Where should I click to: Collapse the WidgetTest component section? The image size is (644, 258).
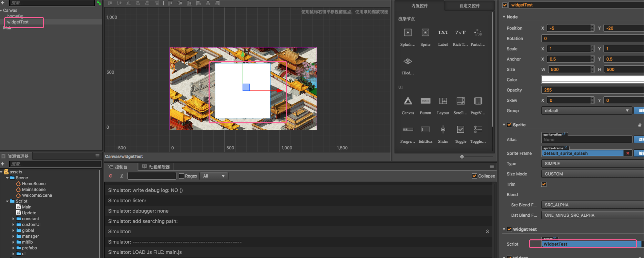pyautogui.click(x=504, y=229)
